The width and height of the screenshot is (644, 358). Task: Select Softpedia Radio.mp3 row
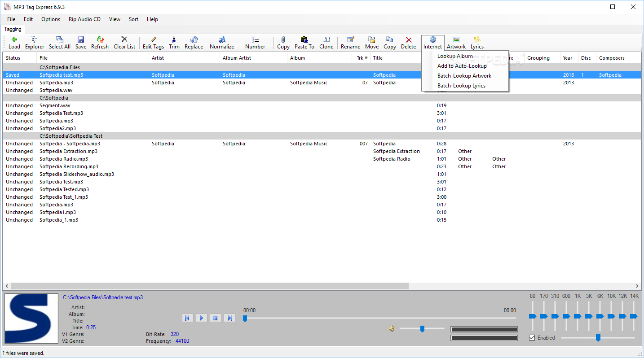pos(322,159)
